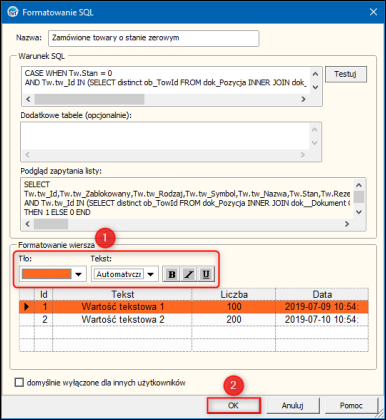This screenshot has height=420, width=386.
Task: Click Podgląd zapytania horizontal scrollbar thumb
Action: 51,224
